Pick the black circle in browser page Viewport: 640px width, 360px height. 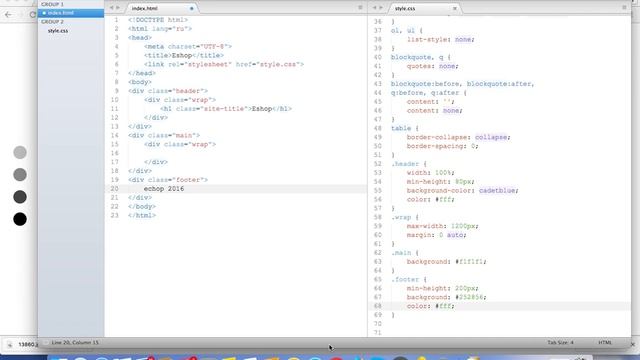pos(20,219)
